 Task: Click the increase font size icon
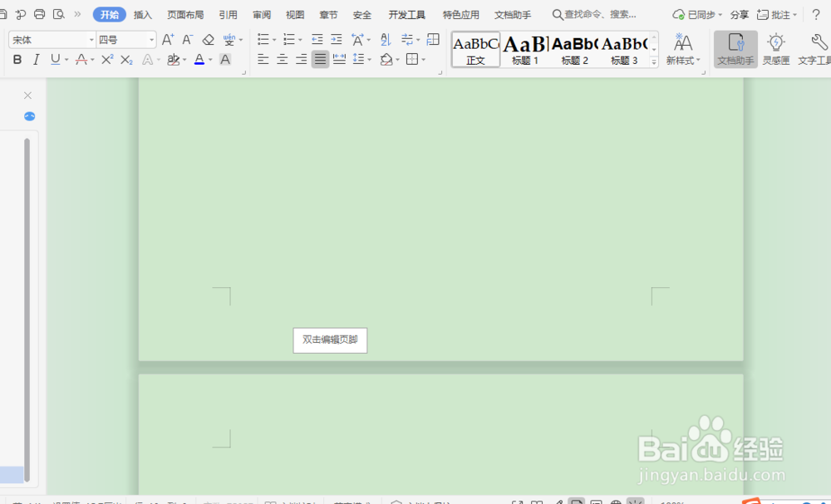point(168,39)
